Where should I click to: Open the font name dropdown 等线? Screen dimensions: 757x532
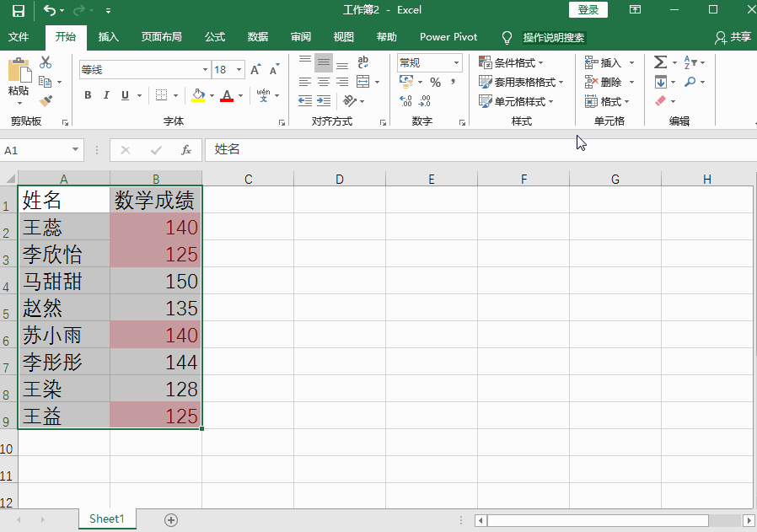[205, 70]
